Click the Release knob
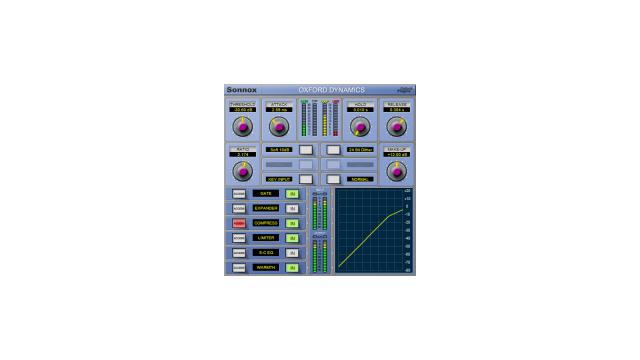640x360 pixels. pyautogui.click(x=397, y=127)
